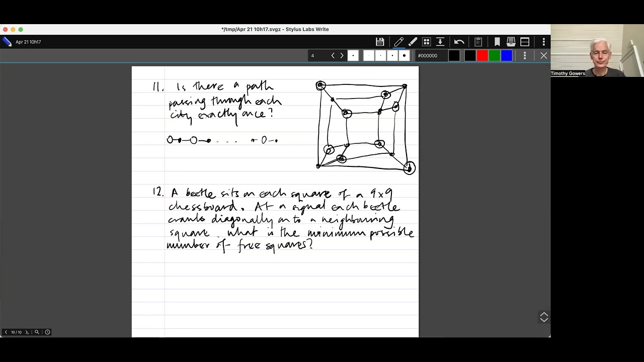Image resolution: width=644 pixels, height=362 pixels.
Task: Pick the green color swatch
Action: click(x=494, y=56)
